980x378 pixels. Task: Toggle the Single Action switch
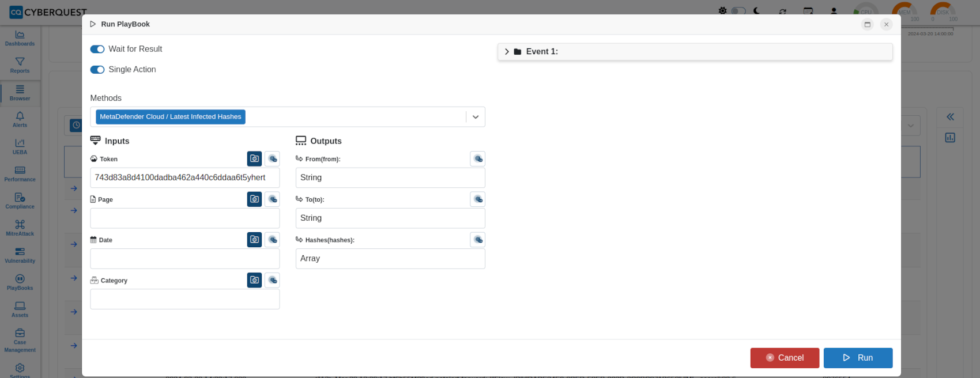click(97, 70)
